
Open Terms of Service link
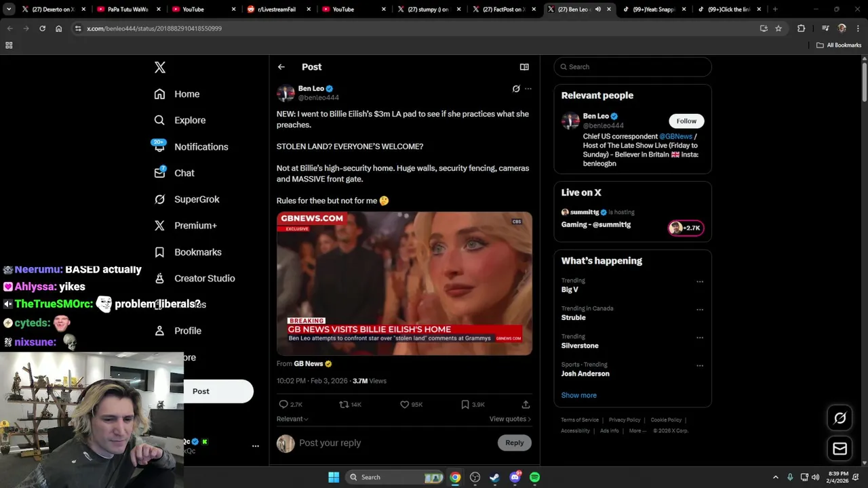pyautogui.click(x=580, y=420)
